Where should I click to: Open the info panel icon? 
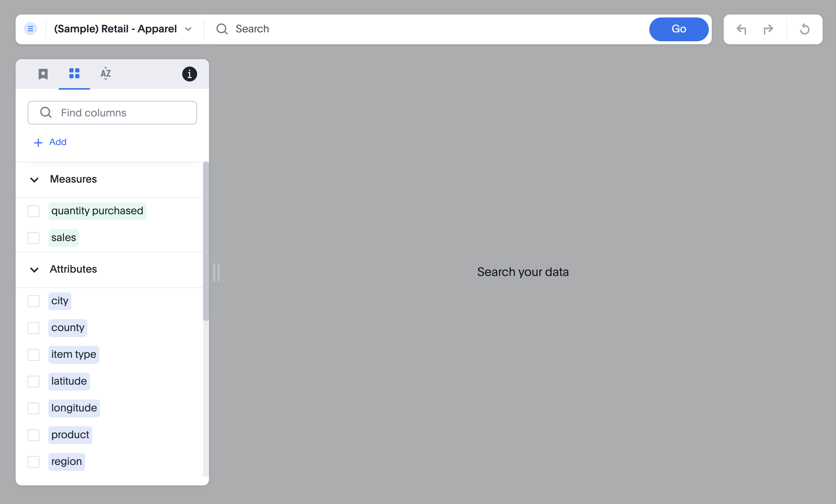coord(189,74)
